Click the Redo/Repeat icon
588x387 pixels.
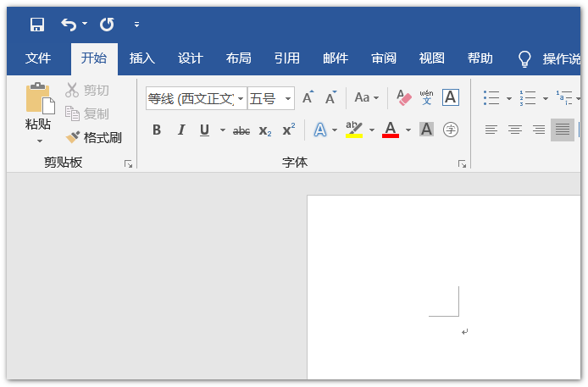[107, 25]
